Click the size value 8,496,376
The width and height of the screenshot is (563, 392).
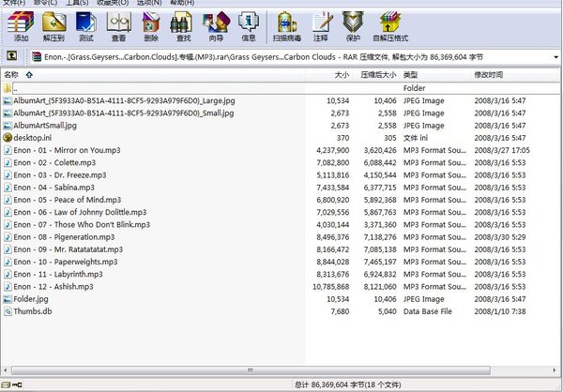pyautogui.click(x=332, y=237)
